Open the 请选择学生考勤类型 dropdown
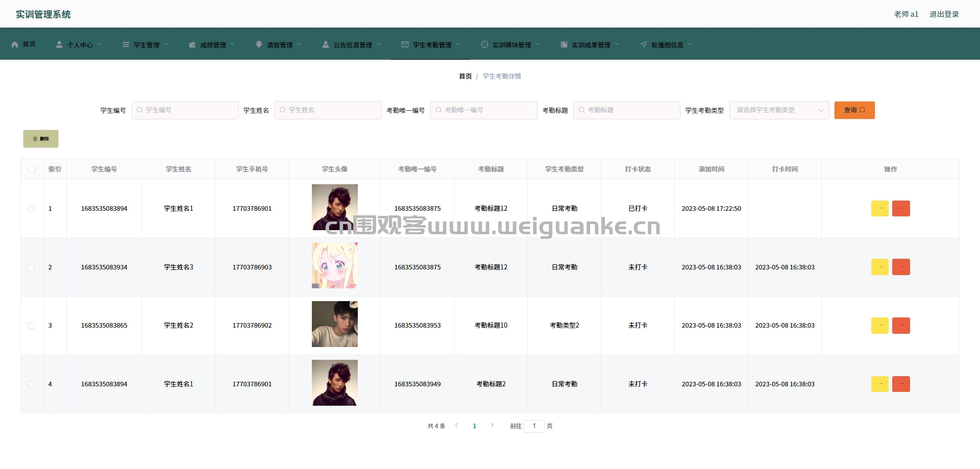This screenshot has width=980, height=469. 779,110
